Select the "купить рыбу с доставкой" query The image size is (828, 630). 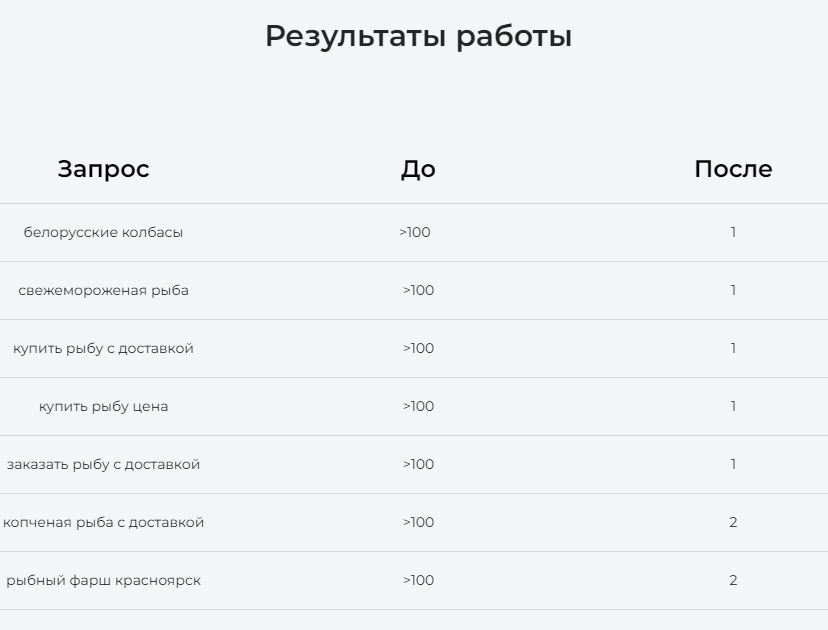[103, 349]
